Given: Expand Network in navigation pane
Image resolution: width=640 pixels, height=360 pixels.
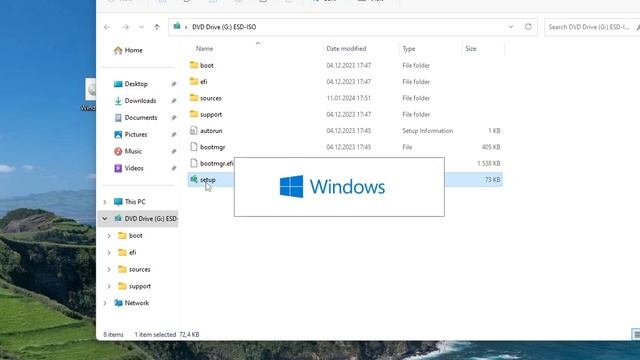Looking at the screenshot, I should point(105,303).
